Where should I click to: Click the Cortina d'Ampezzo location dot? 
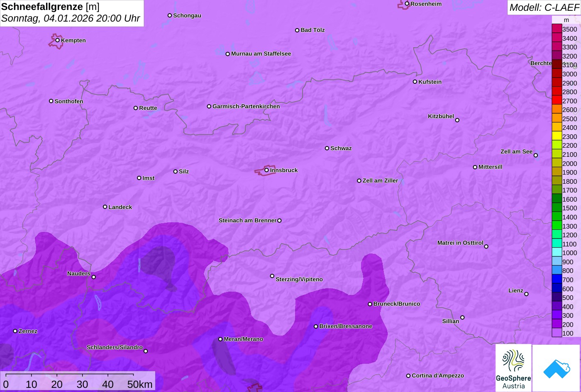408,376
